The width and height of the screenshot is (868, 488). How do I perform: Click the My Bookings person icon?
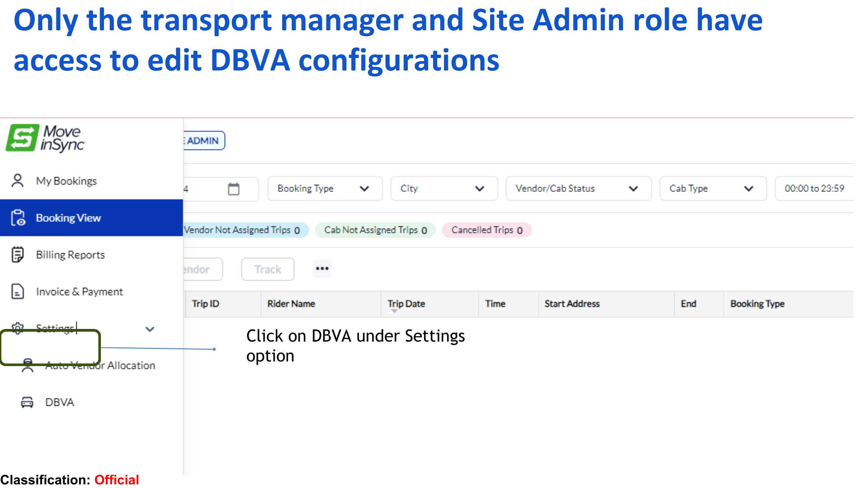coord(18,181)
